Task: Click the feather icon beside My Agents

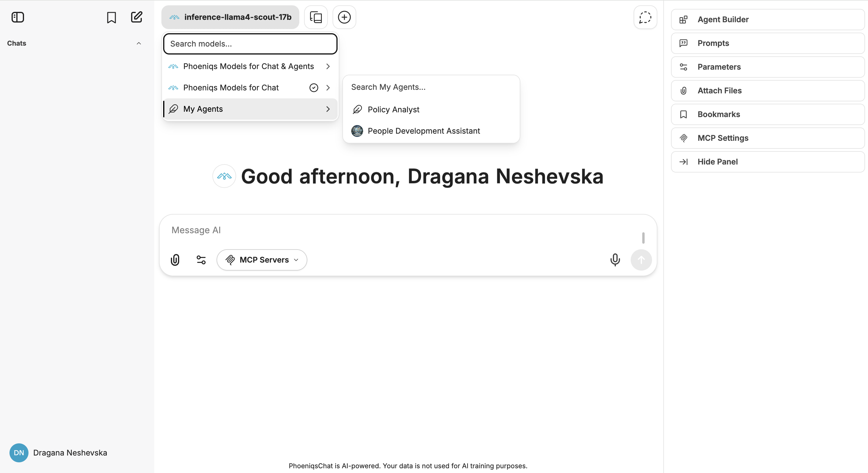Action: (173, 109)
